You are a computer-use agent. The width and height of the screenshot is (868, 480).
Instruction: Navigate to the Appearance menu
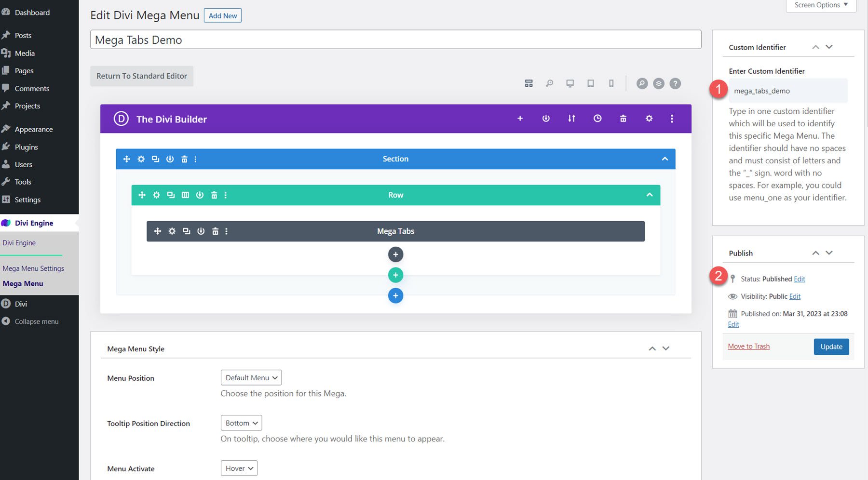pyautogui.click(x=34, y=129)
